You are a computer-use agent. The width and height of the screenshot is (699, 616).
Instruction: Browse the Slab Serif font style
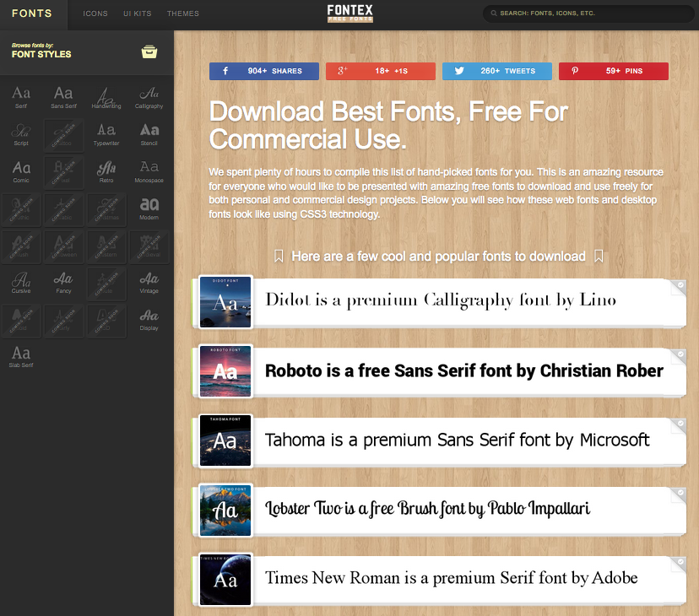(21, 357)
